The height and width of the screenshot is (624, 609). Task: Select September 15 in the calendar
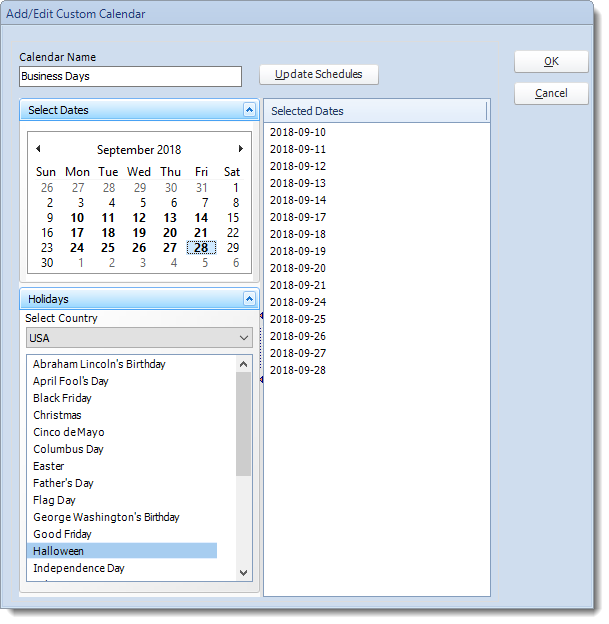(233, 218)
